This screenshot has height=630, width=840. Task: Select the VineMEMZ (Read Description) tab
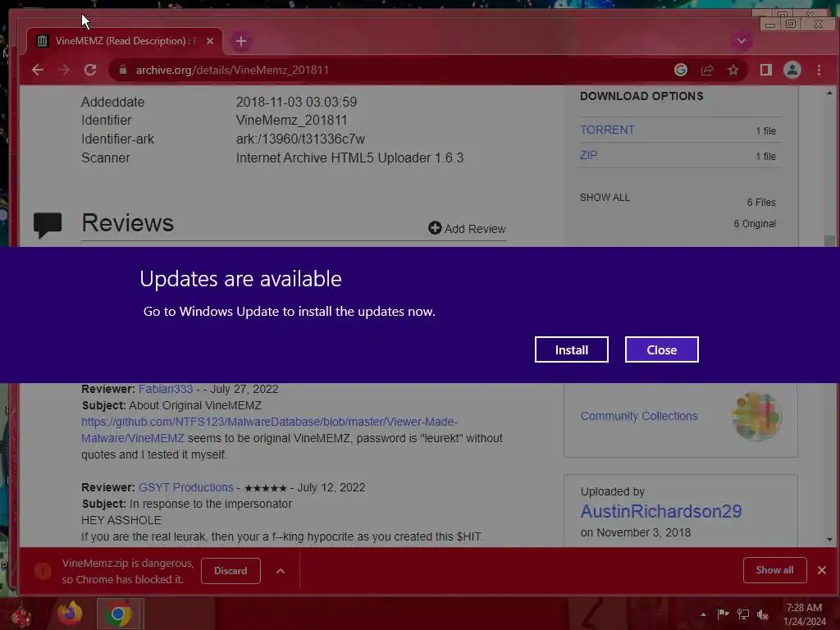(x=125, y=41)
